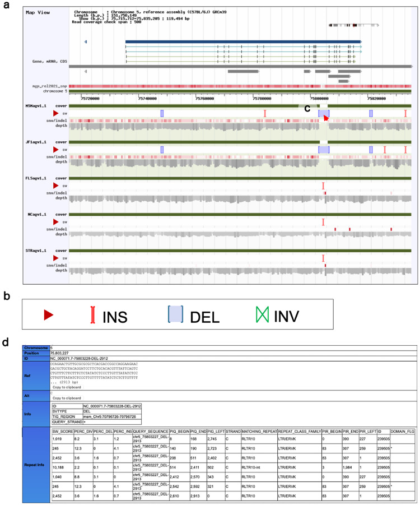Click ID value NC_000071.7-75803228-DEL-2912 in top row
Screen dimensions: 420x505
(x=79, y=359)
